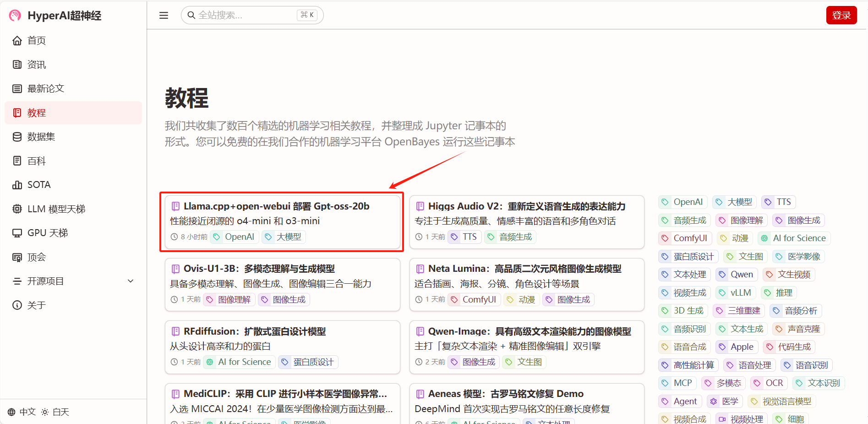Open the 数据集 datasets section
This screenshot has width=868, height=424.
(41, 137)
